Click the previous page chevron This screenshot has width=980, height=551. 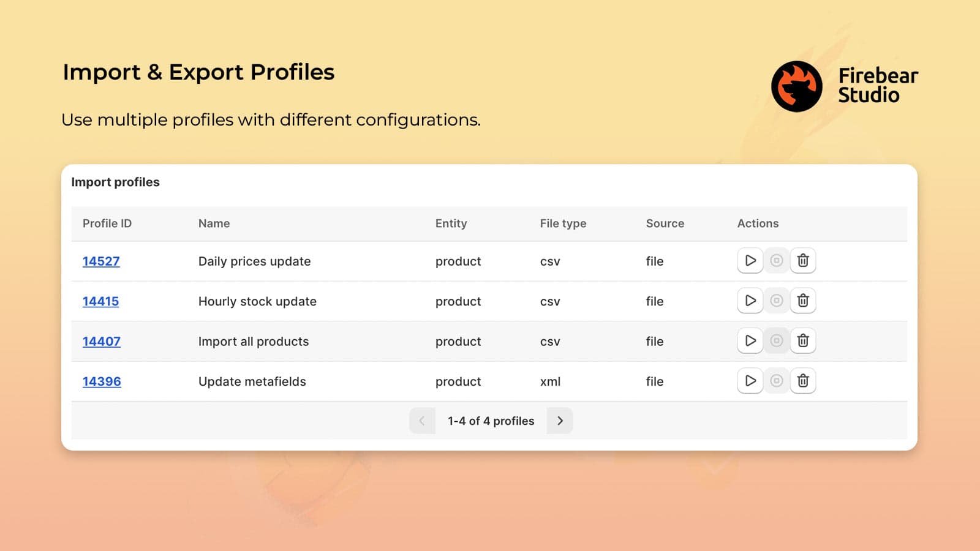(422, 421)
